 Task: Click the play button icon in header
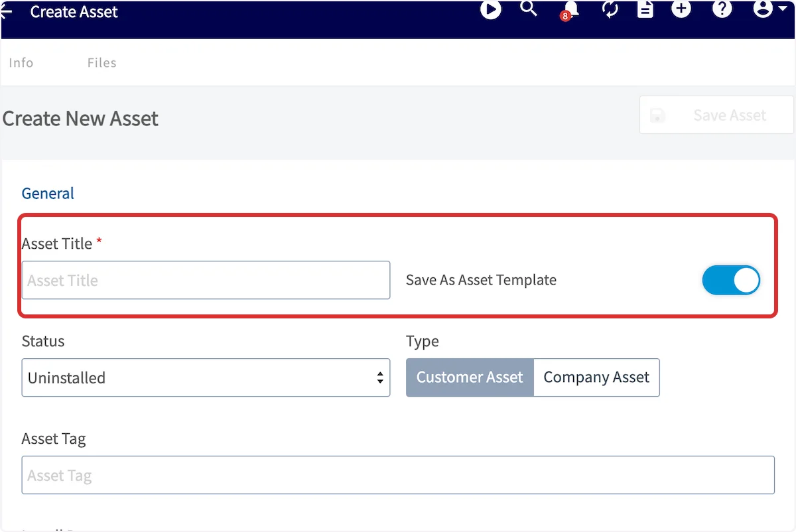click(x=491, y=9)
